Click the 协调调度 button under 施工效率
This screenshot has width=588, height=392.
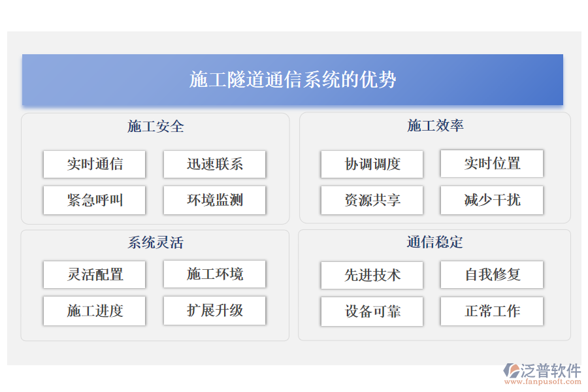point(370,164)
